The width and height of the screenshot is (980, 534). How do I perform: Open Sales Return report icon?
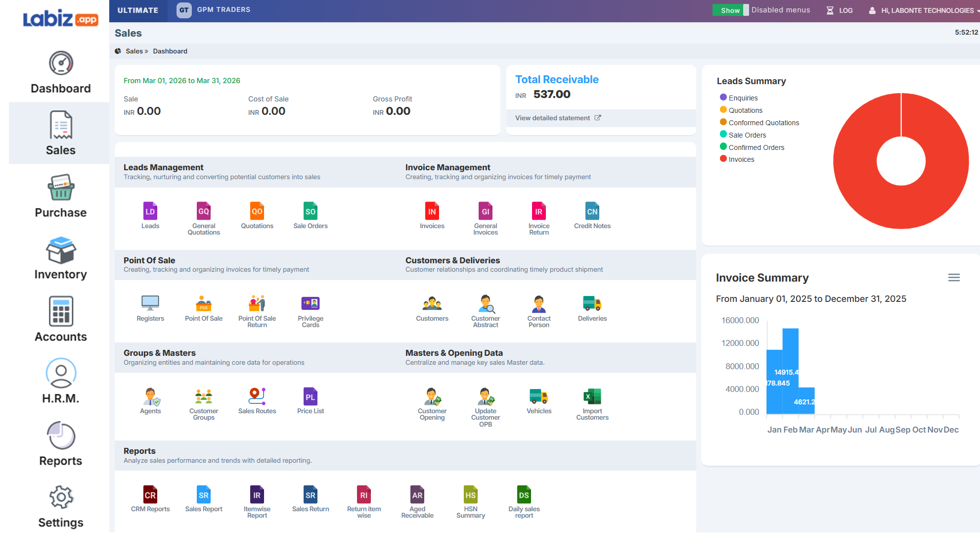pos(311,494)
